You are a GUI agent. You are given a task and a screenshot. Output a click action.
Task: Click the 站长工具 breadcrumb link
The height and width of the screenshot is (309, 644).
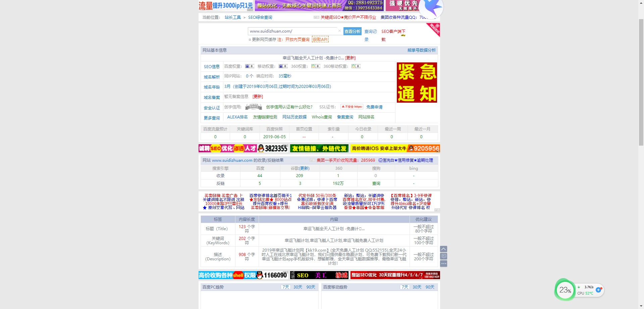coord(233,17)
